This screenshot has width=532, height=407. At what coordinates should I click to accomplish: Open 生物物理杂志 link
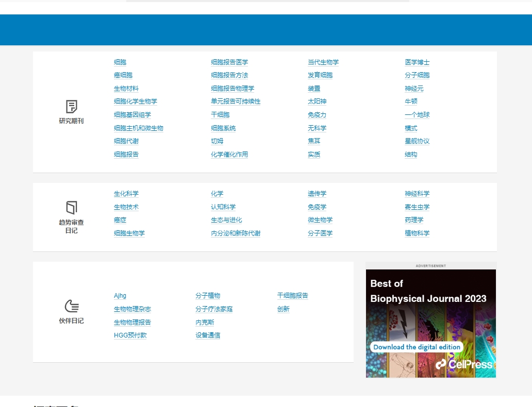point(132,309)
